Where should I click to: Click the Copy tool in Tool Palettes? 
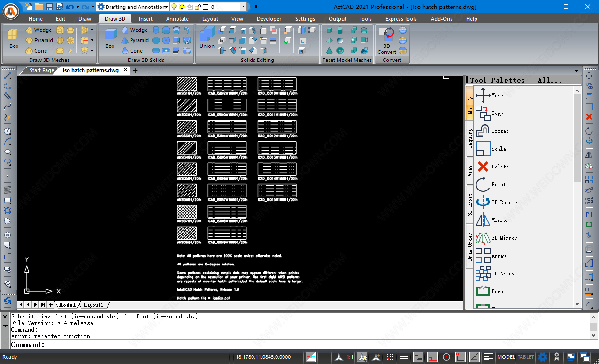[x=489, y=113]
